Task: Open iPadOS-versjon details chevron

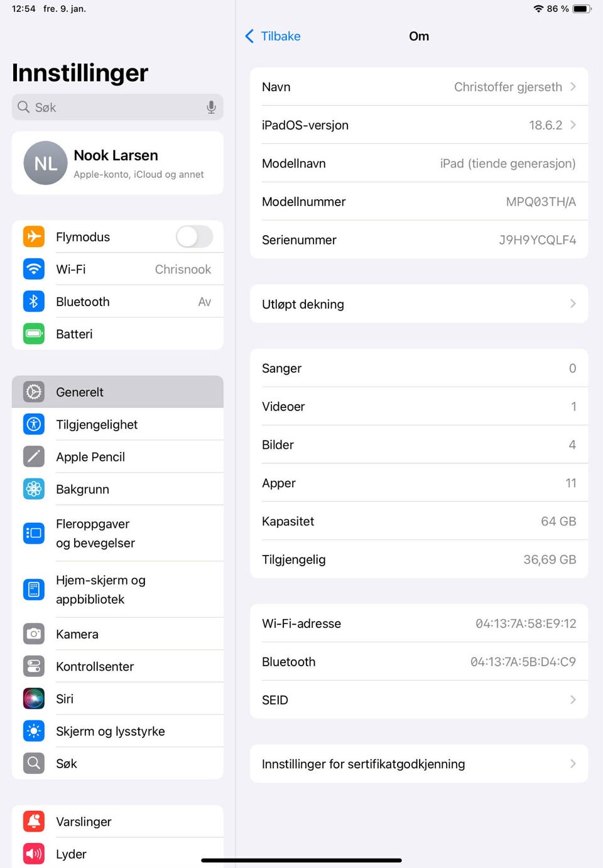Action: click(573, 125)
